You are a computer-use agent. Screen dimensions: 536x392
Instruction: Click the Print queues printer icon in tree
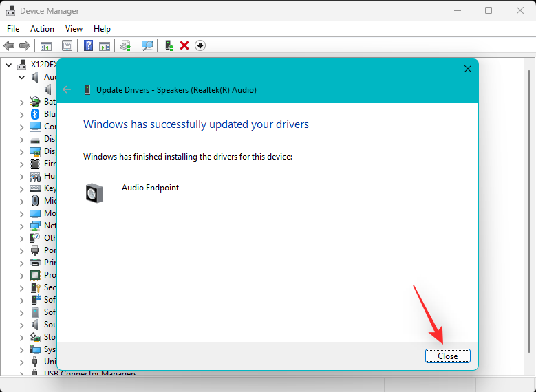(x=35, y=263)
